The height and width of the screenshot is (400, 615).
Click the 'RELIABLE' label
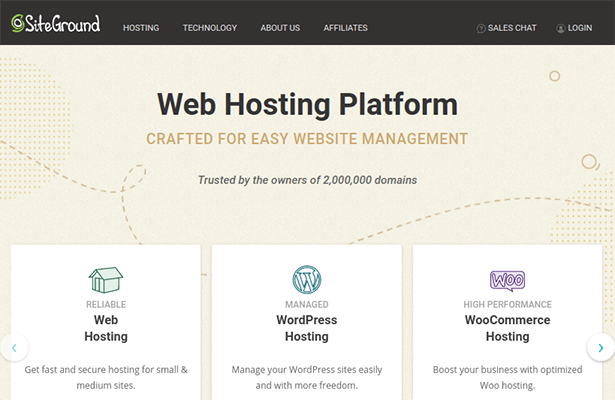pyautogui.click(x=106, y=304)
